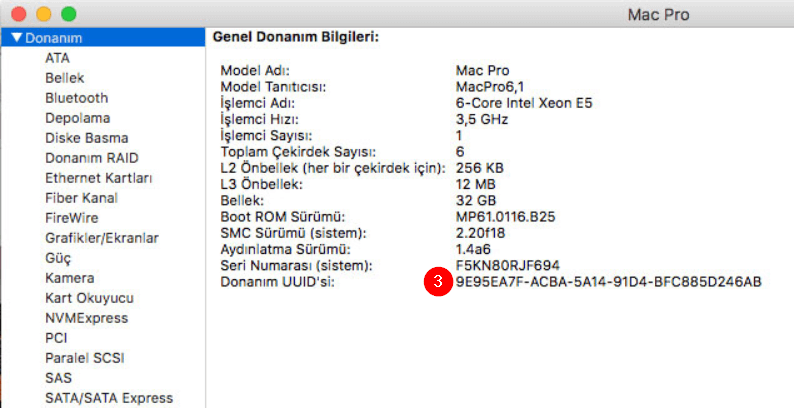
Task: Select ATA in the sidebar
Action: [x=57, y=58]
